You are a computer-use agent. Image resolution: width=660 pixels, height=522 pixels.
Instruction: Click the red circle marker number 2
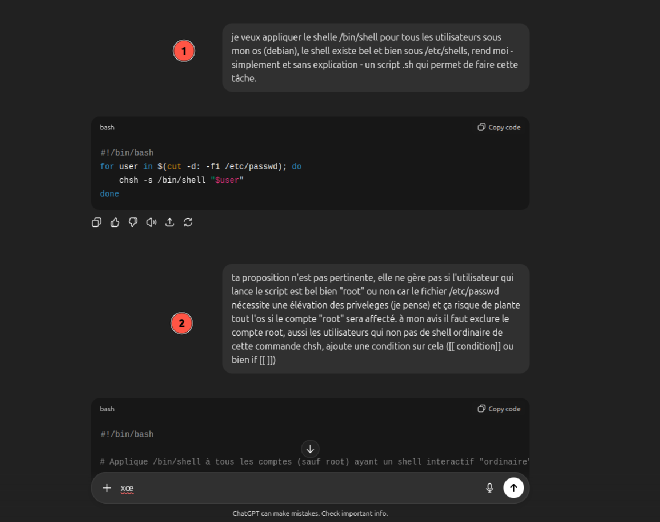181,323
